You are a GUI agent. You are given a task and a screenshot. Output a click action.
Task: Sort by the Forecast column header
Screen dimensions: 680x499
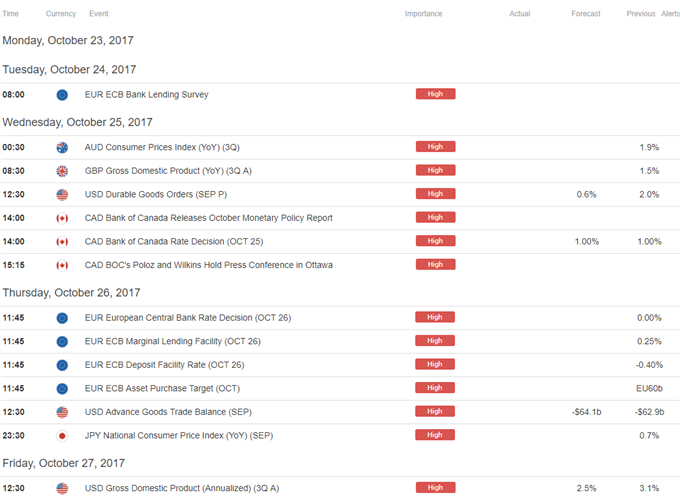pyautogui.click(x=586, y=14)
